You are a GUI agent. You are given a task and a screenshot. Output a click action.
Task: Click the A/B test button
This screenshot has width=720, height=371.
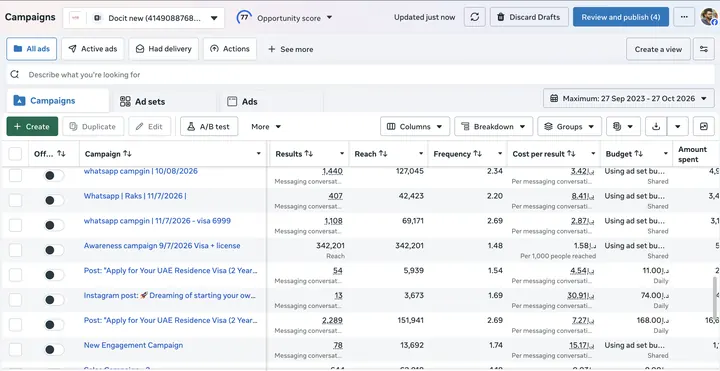point(209,126)
